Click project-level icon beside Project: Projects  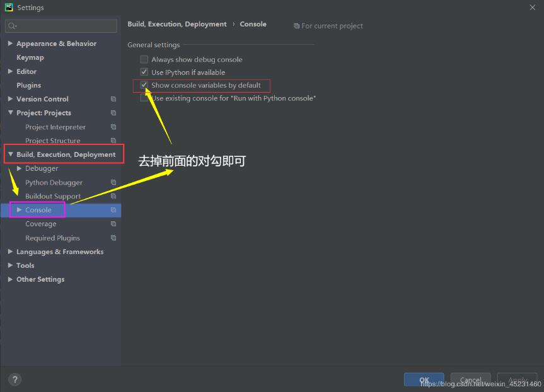coord(113,113)
